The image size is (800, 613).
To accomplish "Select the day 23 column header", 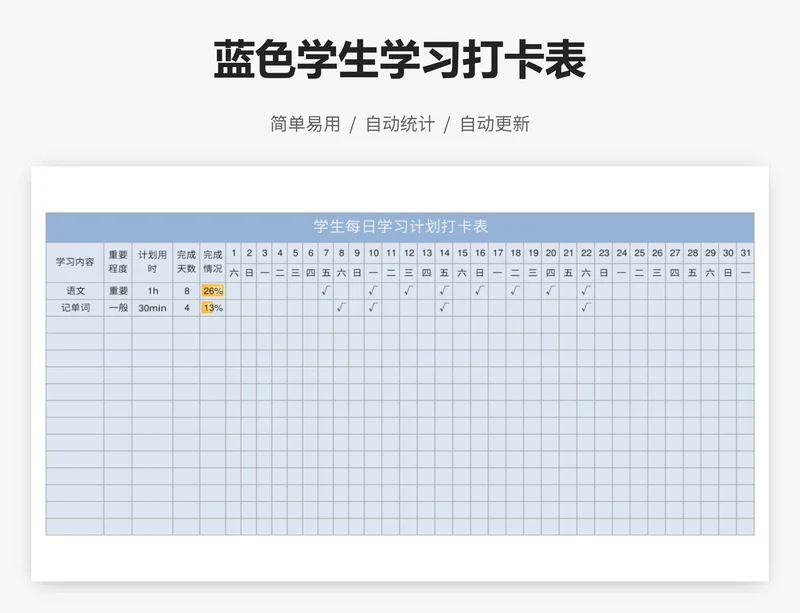I will [x=604, y=253].
